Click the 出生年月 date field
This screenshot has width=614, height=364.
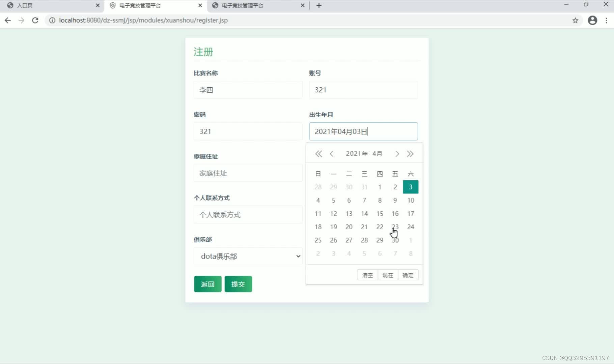point(364,131)
